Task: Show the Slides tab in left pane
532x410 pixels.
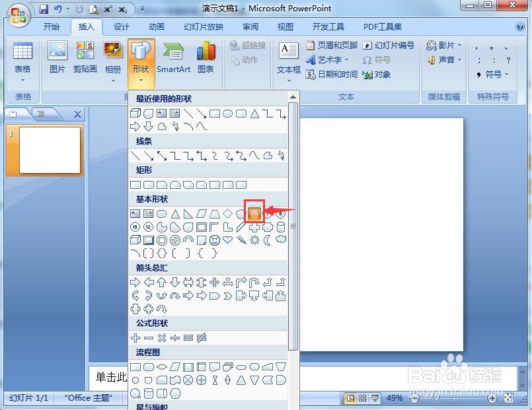Action: tap(14, 114)
